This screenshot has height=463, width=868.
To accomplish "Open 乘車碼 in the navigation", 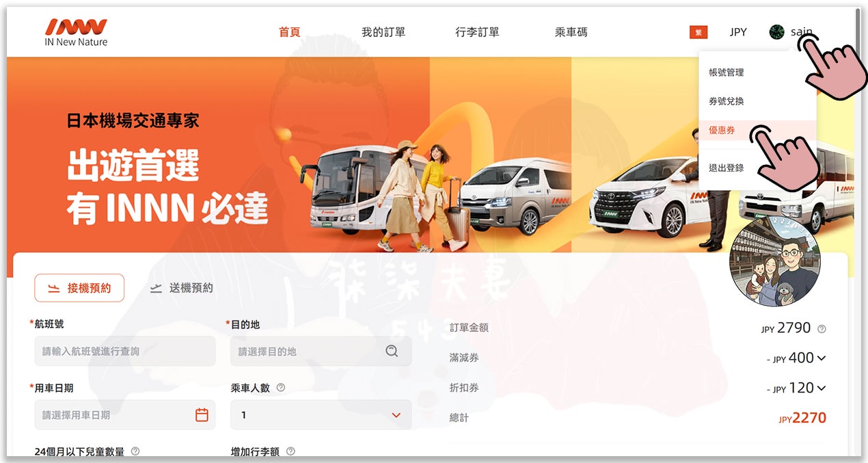I will click(x=571, y=32).
